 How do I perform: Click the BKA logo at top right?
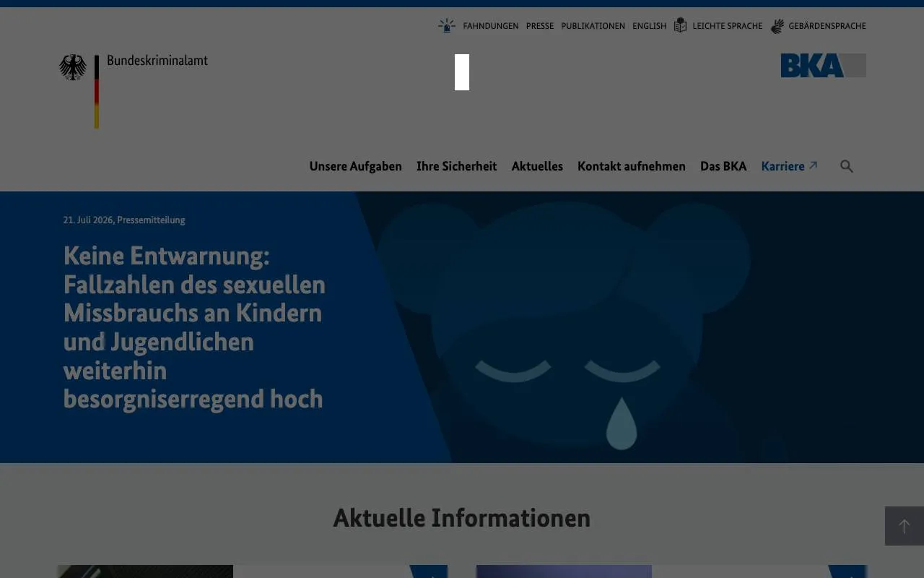click(823, 65)
